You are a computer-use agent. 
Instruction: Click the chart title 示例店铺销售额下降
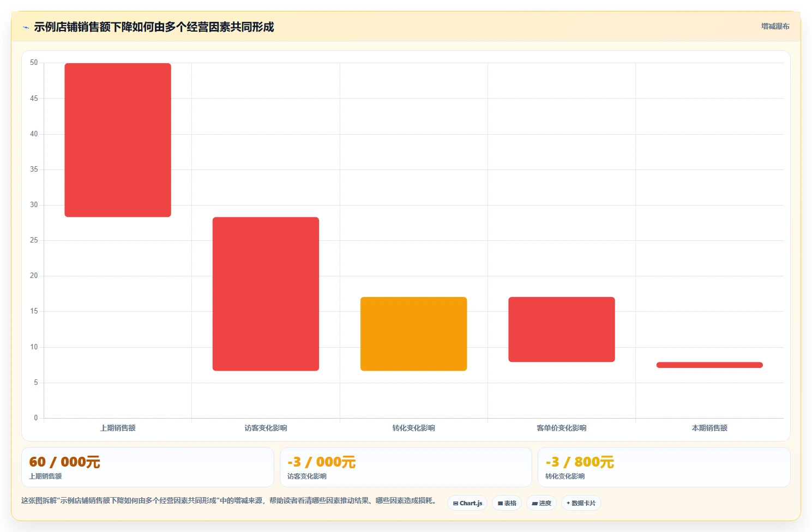click(x=154, y=27)
